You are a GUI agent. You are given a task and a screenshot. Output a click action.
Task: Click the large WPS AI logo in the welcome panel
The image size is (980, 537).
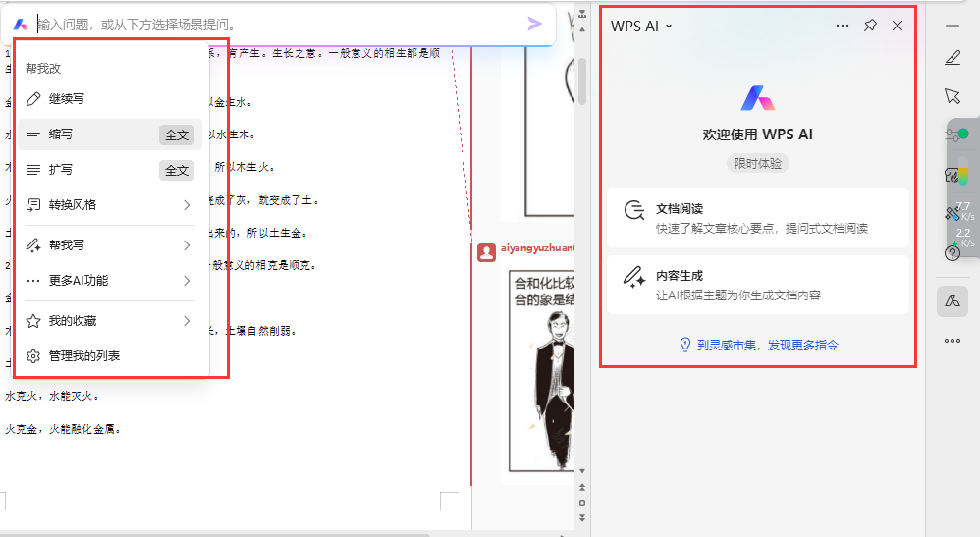757,99
